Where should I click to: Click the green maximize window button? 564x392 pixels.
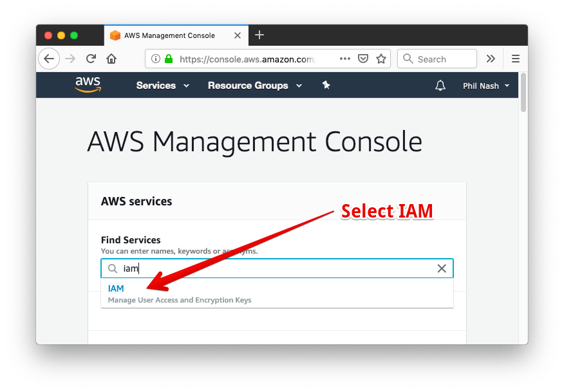click(74, 35)
